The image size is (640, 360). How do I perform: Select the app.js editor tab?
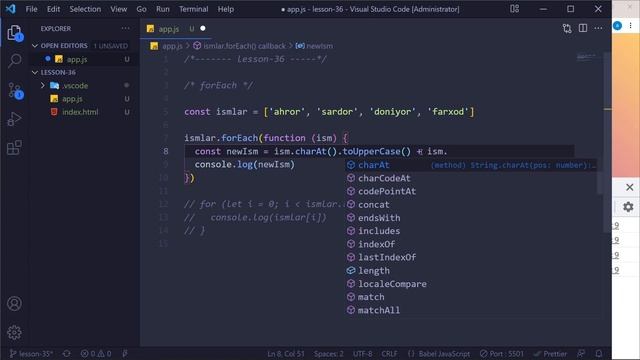click(176, 29)
